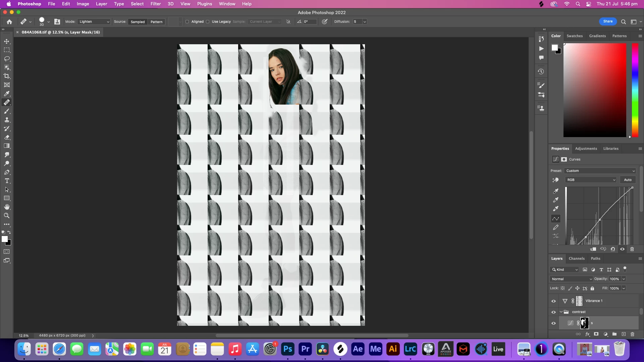This screenshot has width=644, height=362.
Task: Open the Filter menu
Action: 155,4
